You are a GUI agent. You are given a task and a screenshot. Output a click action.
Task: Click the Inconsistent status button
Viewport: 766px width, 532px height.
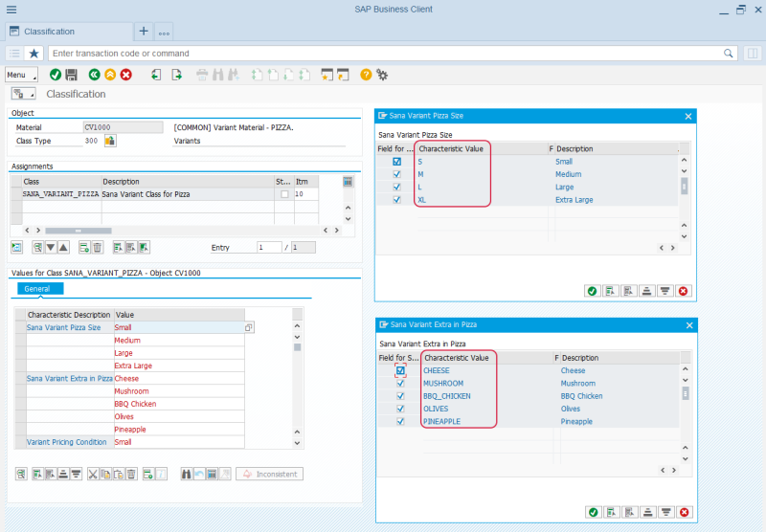point(270,474)
